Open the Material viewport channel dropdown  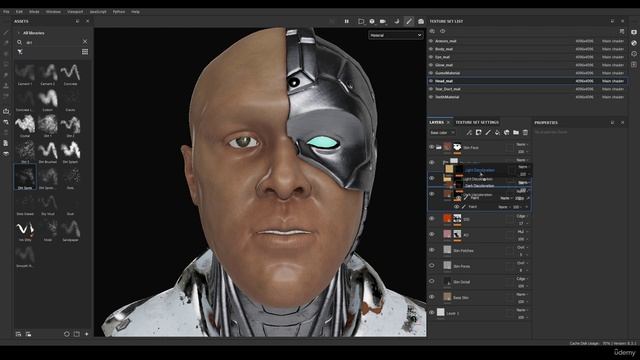click(x=396, y=36)
